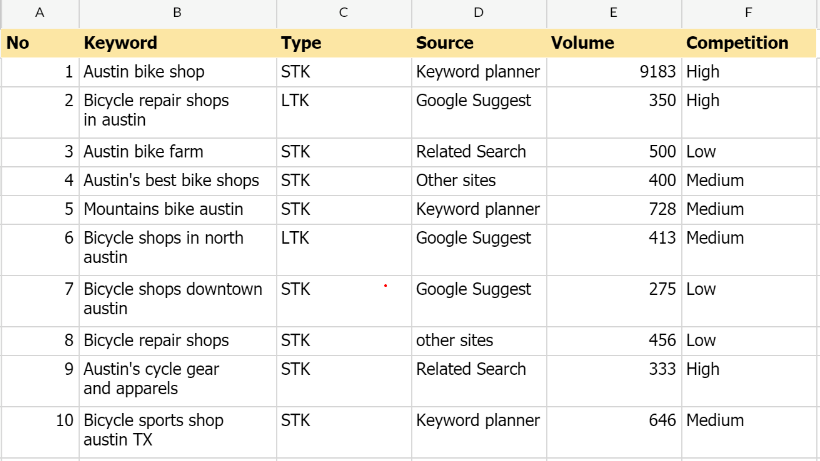Click 'Austin's cycle gear and apparels' cell
The image size is (820, 461).
coord(177,379)
